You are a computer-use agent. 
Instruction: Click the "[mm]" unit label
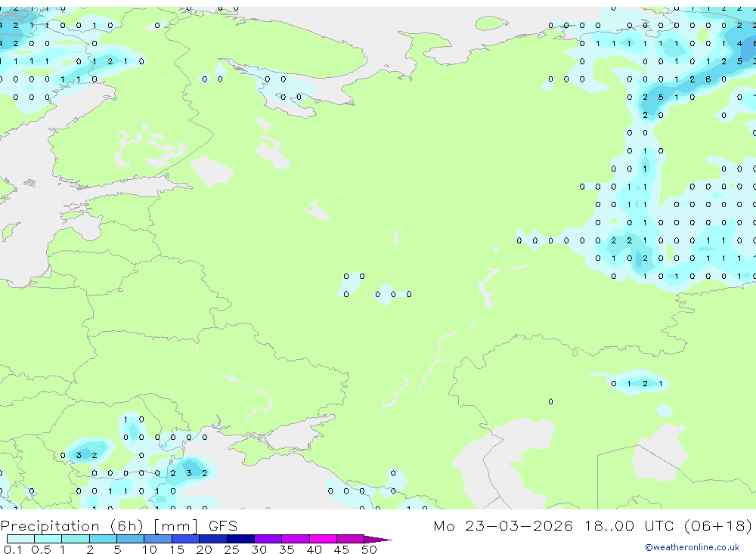coord(176,526)
